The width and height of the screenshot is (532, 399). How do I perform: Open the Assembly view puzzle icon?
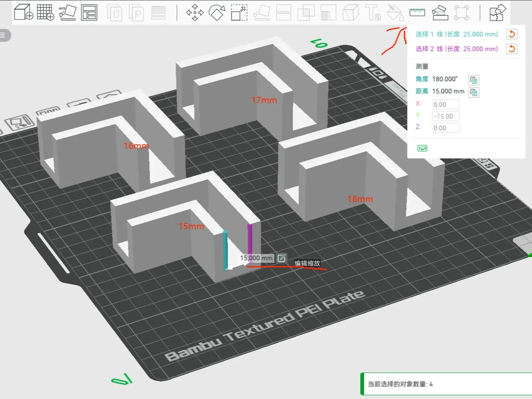(x=498, y=12)
